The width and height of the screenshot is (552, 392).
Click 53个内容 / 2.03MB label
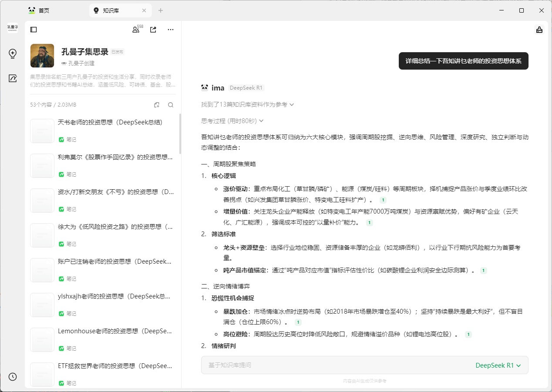point(53,105)
